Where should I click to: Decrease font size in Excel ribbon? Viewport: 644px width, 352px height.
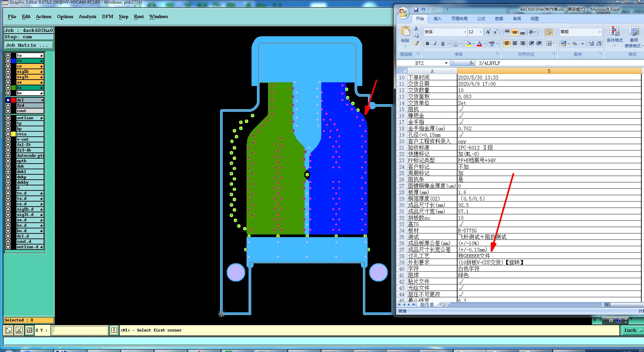(495, 32)
